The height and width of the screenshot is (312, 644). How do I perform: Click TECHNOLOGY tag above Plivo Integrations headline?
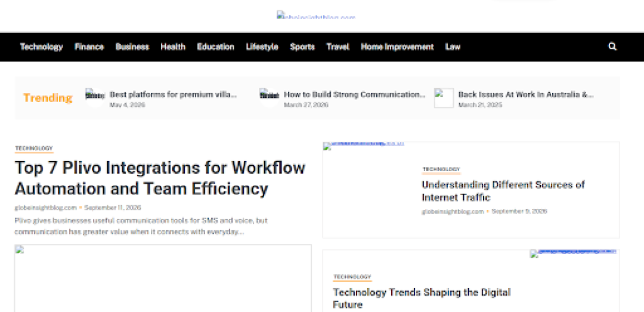(x=34, y=148)
